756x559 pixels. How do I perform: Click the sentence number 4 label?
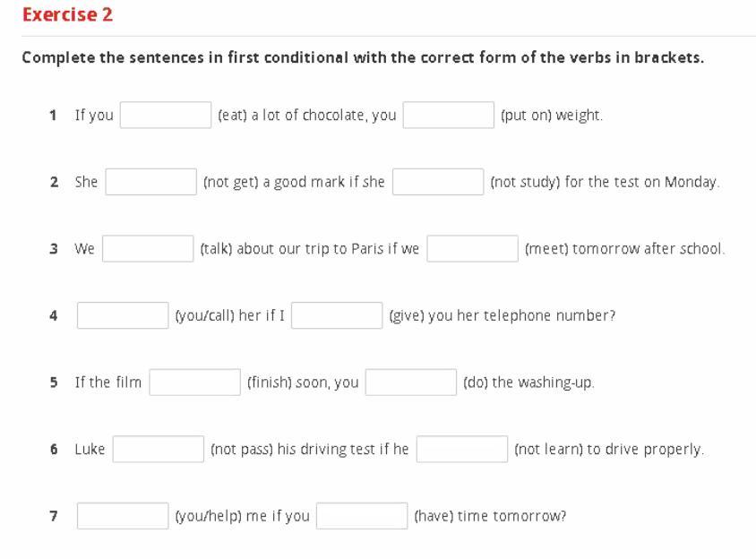54,316
